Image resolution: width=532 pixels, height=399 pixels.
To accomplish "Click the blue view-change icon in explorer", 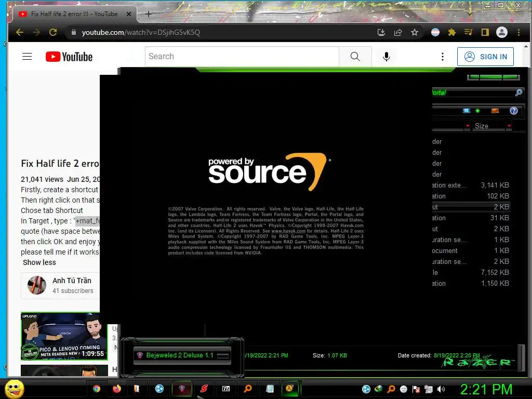I will [x=467, y=111].
